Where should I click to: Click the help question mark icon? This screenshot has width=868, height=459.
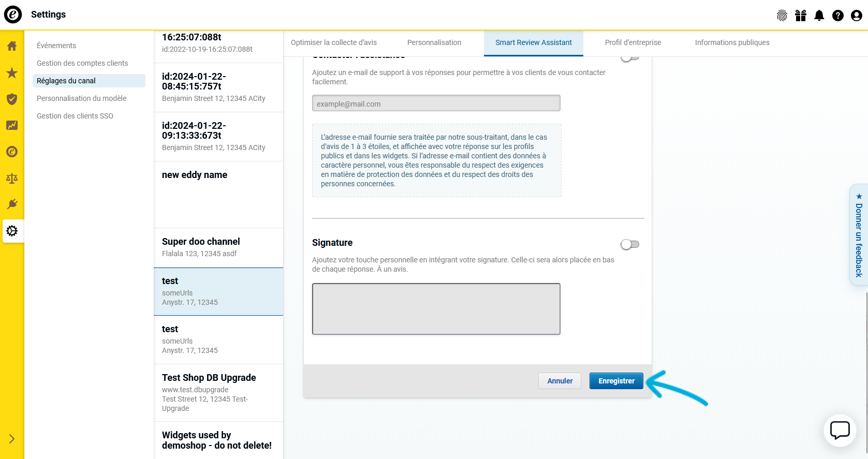point(838,16)
